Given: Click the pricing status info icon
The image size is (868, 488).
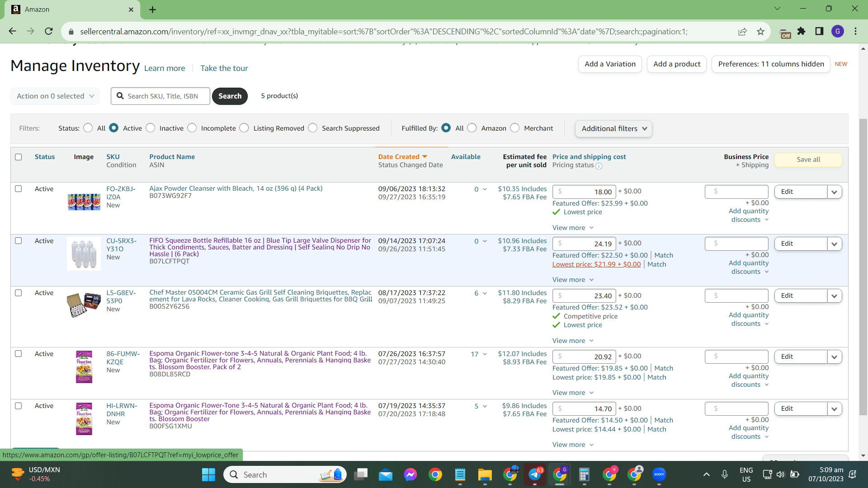Looking at the screenshot, I should coord(599,166).
